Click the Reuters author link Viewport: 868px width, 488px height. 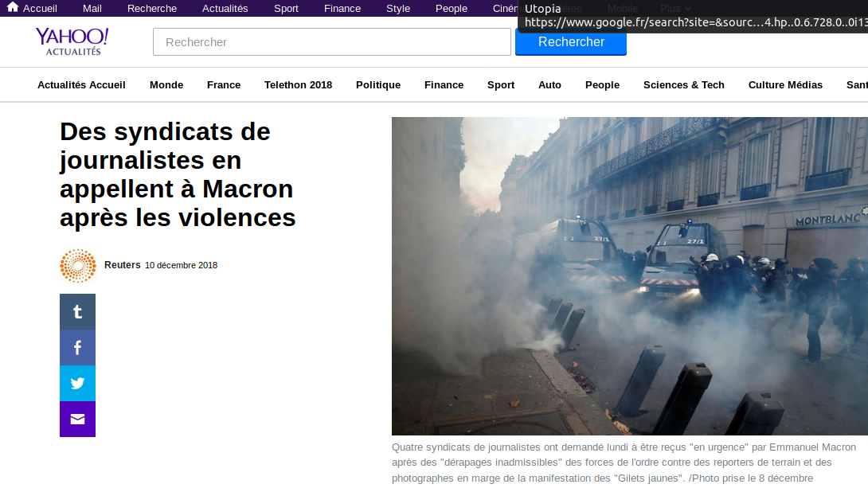tap(123, 265)
